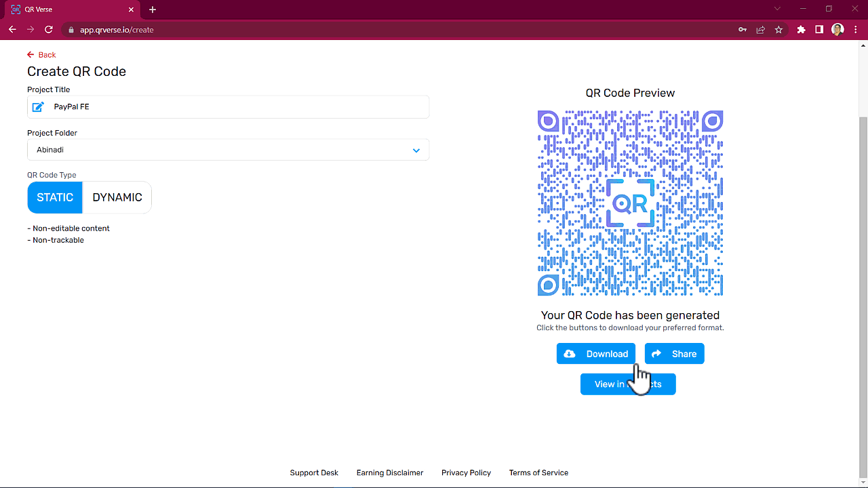Reload the page with refresh icon
This screenshot has width=868, height=488.
(49, 30)
